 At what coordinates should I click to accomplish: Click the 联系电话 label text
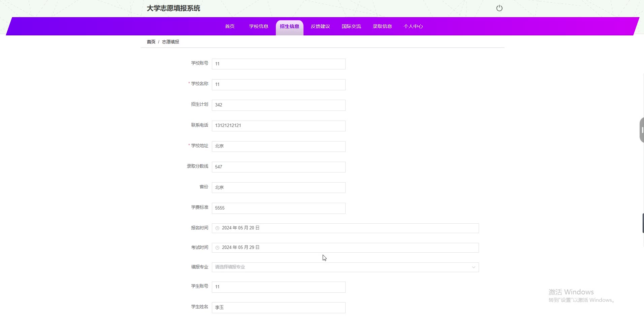[200, 125]
